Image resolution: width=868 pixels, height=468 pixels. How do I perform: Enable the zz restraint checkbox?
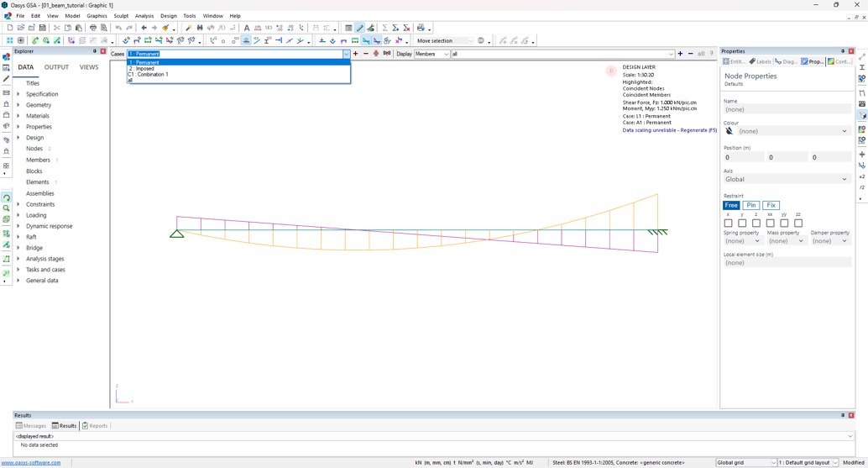[x=798, y=223]
